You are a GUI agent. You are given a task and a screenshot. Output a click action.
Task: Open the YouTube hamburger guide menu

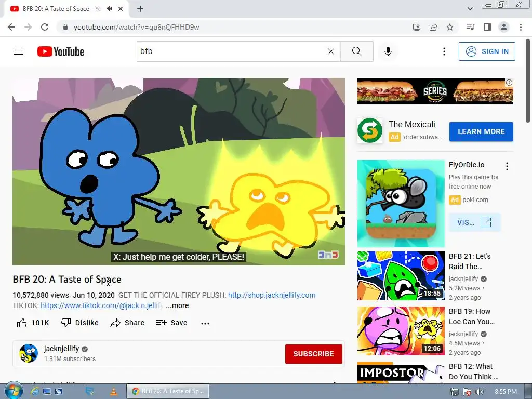click(x=19, y=51)
